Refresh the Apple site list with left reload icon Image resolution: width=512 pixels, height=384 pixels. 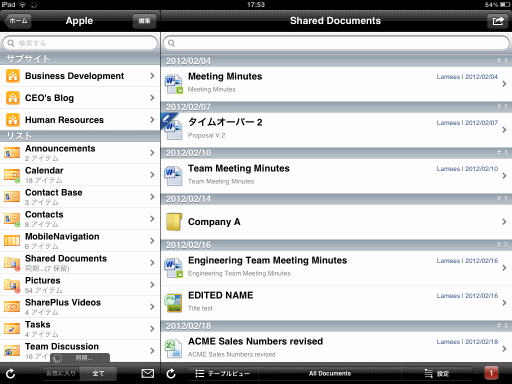(10, 374)
